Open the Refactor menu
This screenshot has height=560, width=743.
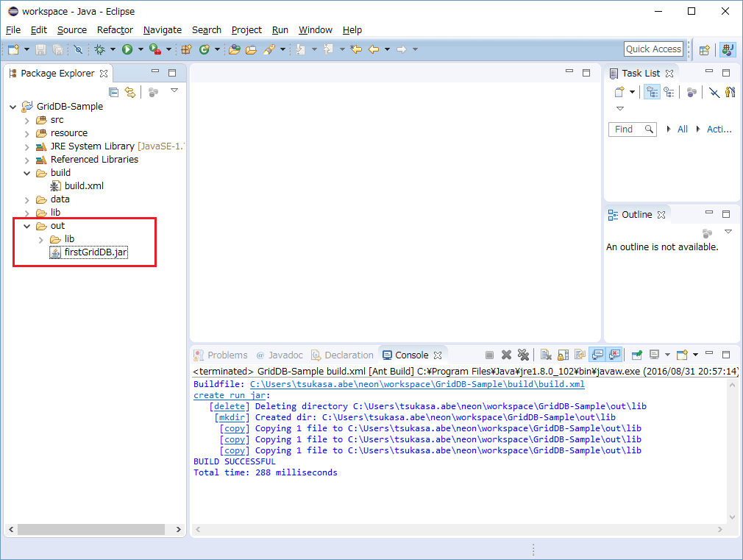coord(115,30)
